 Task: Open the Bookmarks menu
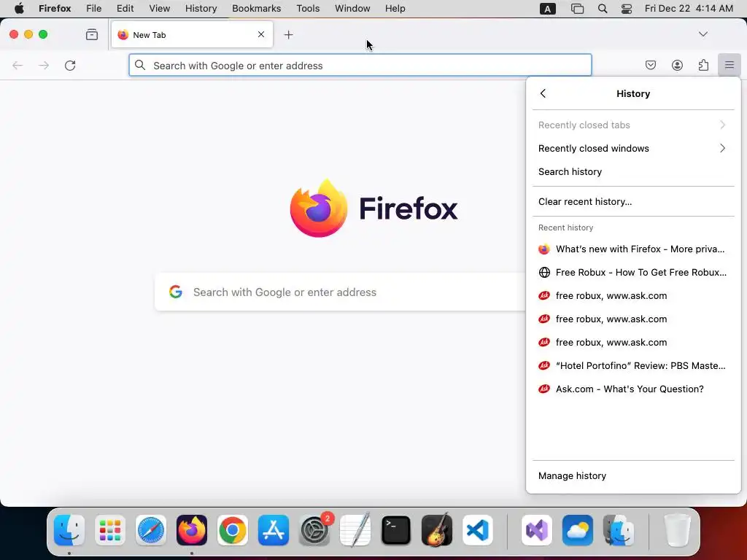tap(256, 9)
